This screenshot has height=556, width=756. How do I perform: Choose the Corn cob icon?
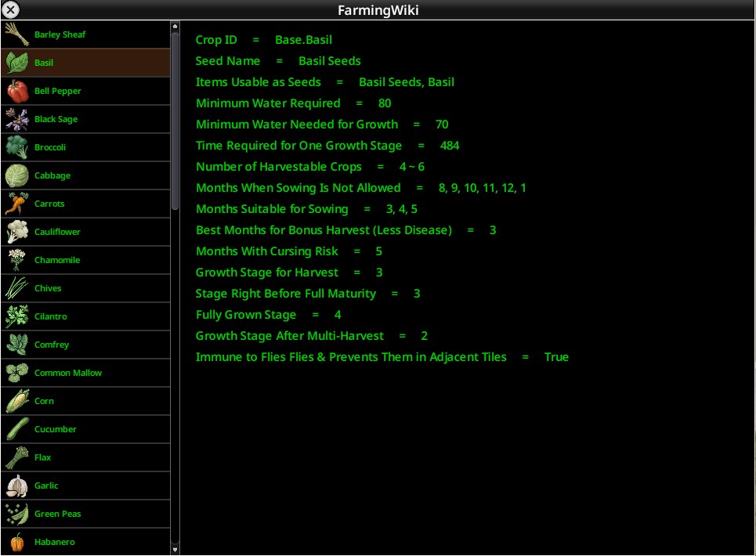coord(17,401)
